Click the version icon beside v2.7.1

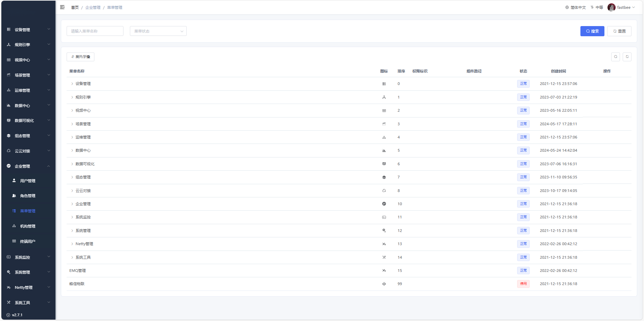pos(8,315)
